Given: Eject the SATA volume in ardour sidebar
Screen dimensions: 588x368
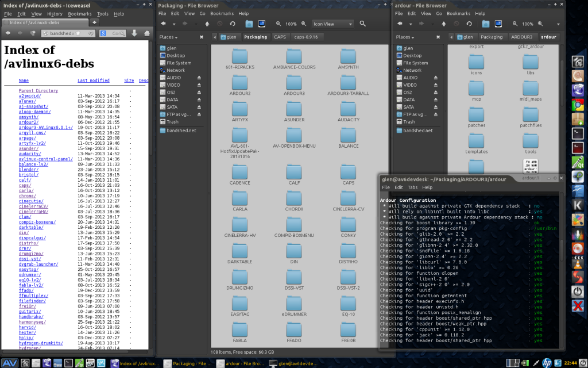Looking at the screenshot, I should [x=436, y=107].
